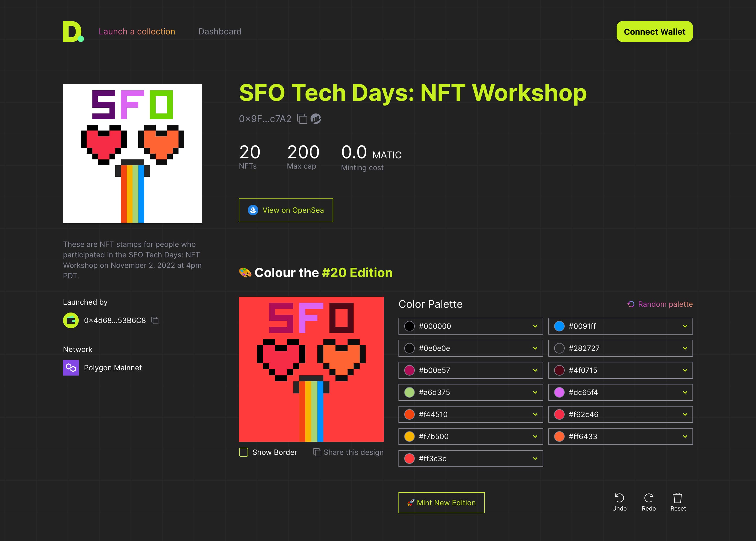Open the analytics chart icon beside address
Viewport: 756px width, 541px height.
click(316, 119)
